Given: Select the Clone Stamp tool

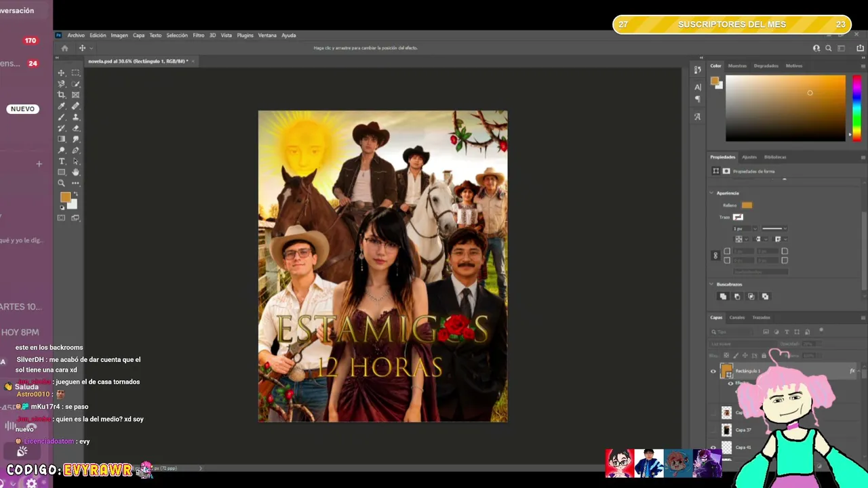Looking at the screenshot, I should (x=75, y=117).
